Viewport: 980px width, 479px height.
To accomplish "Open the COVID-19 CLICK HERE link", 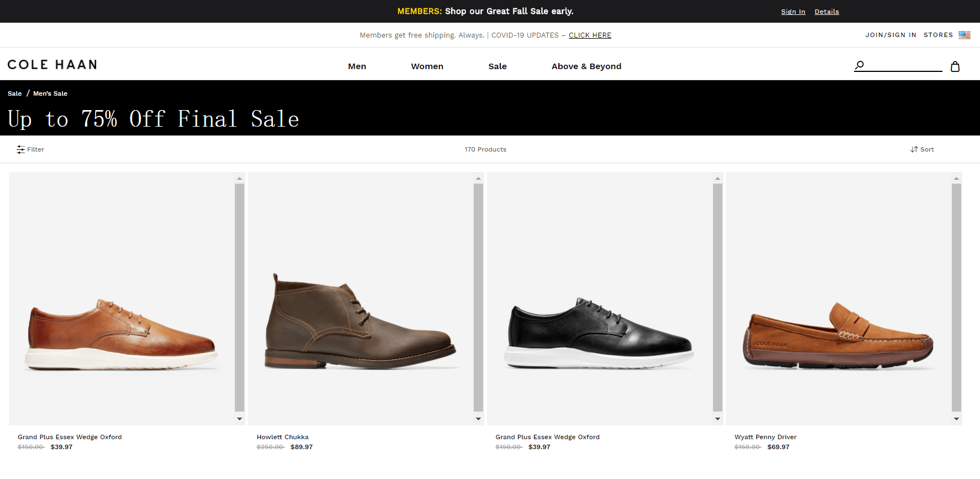I will [590, 35].
